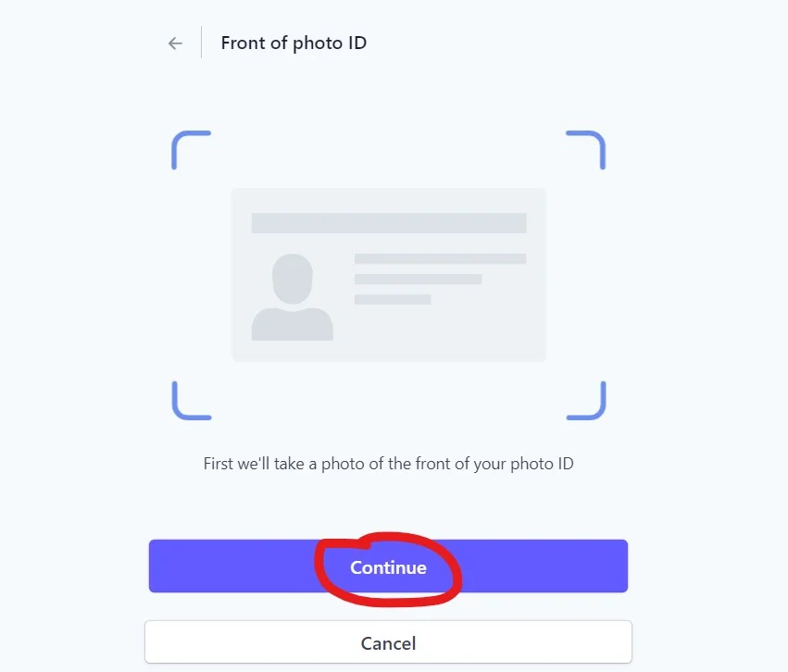Click the vertical divider beside the back arrow
The image size is (788, 672).
tap(201, 44)
